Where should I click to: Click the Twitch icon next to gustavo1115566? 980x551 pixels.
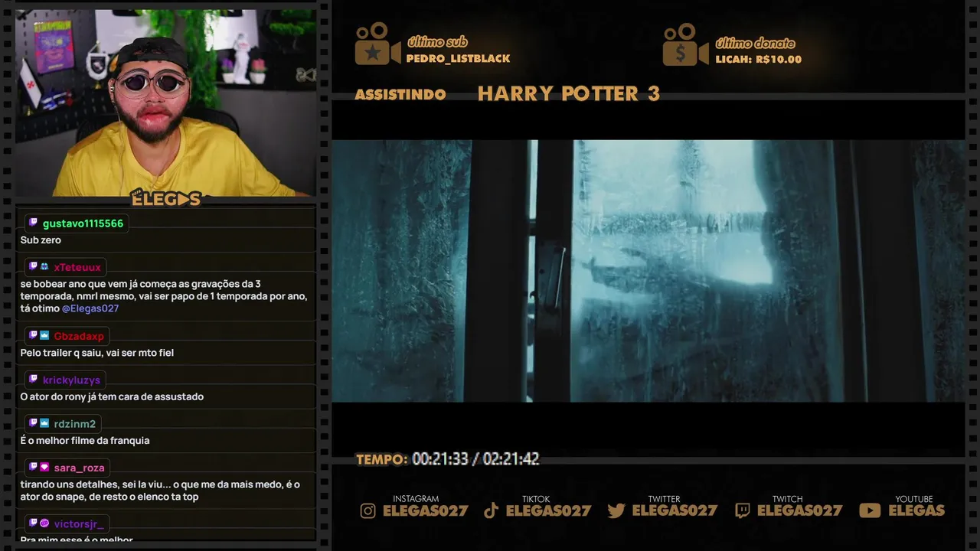33,223
